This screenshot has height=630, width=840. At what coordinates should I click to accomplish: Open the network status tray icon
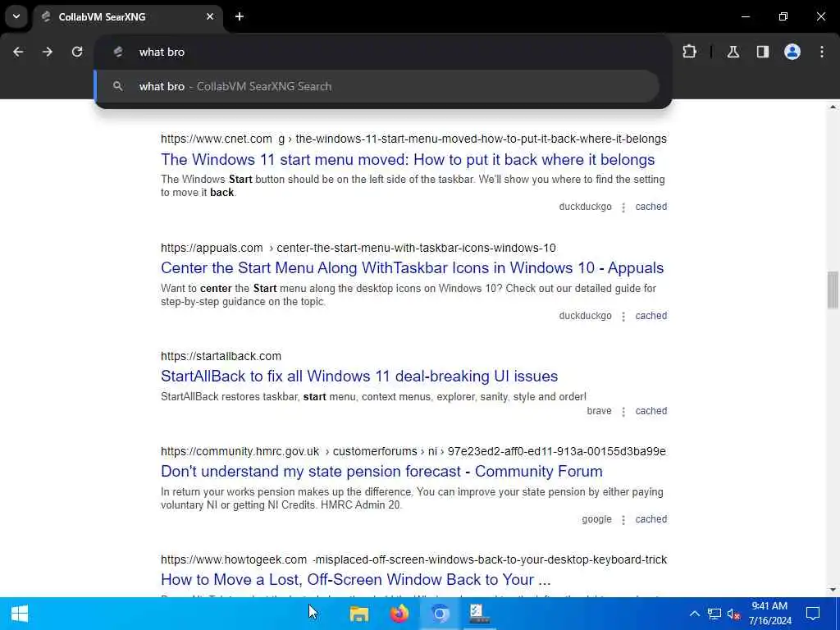pyautogui.click(x=714, y=614)
